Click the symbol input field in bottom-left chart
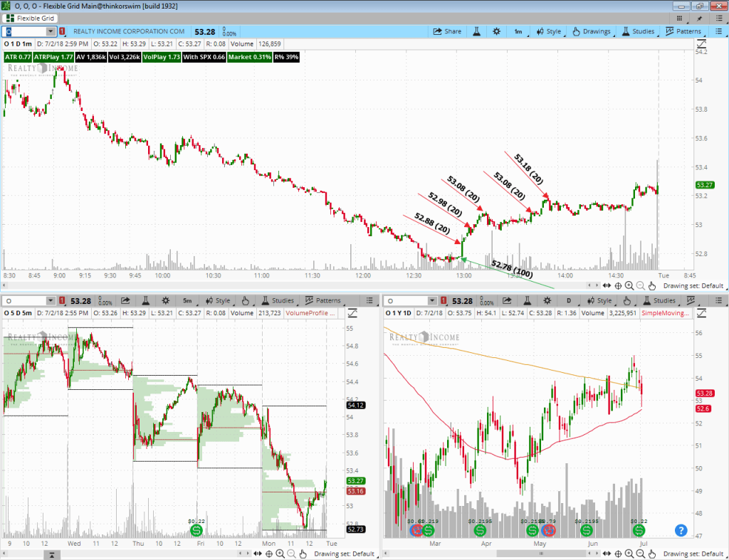Image resolution: width=729 pixels, height=560 pixels. click(24, 300)
